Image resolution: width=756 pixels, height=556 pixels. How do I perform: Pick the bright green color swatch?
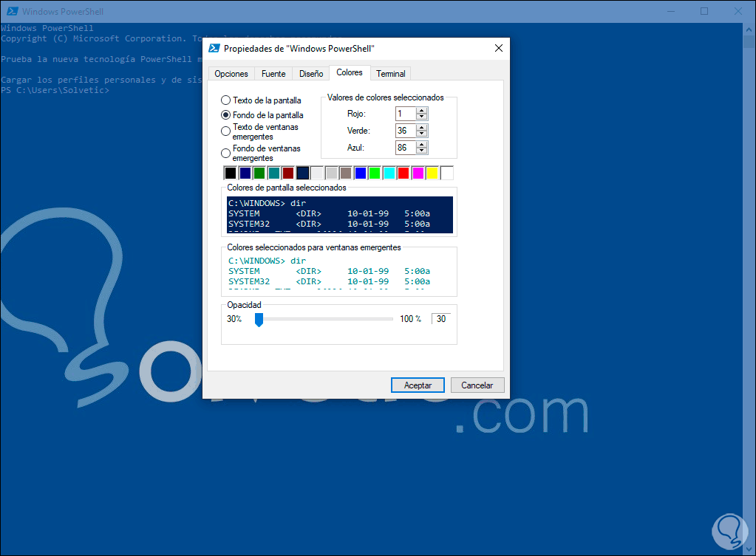point(375,173)
